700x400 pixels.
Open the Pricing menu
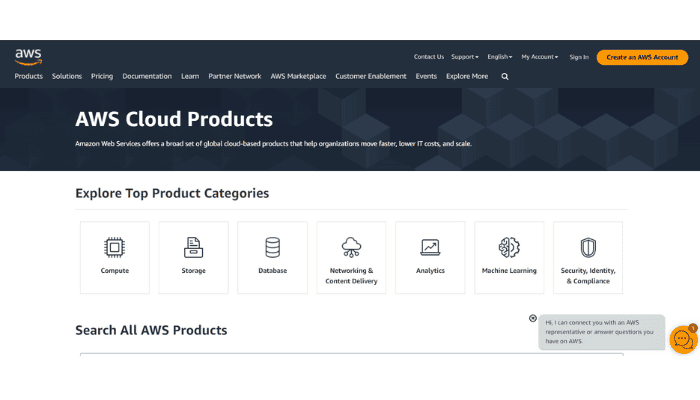point(102,76)
